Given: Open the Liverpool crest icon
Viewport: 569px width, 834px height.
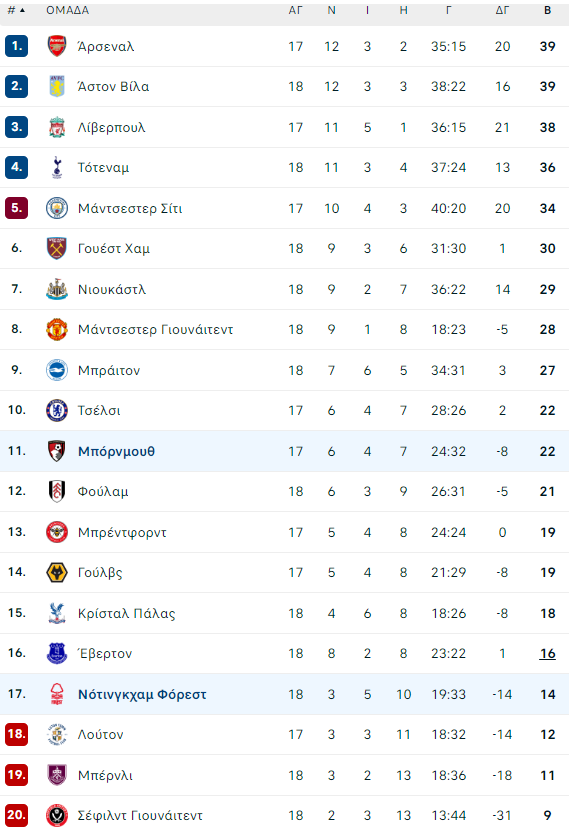Looking at the screenshot, I should tap(57, 127).
